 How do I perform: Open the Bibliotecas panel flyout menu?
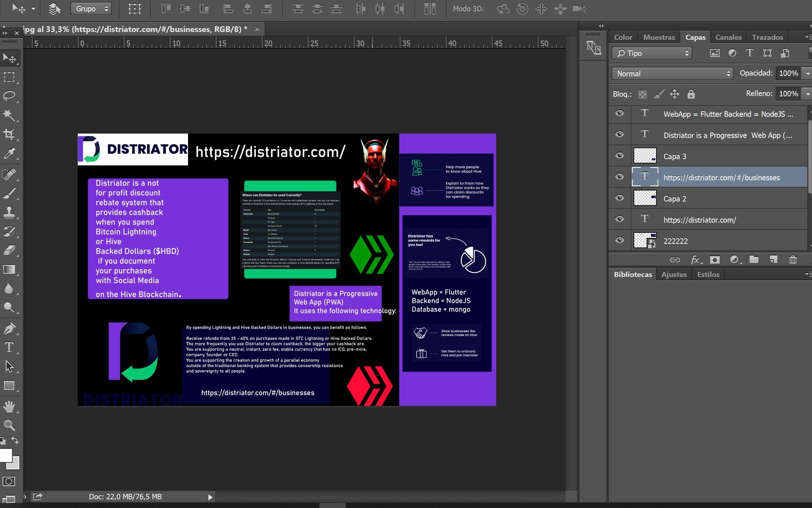click(808, 274)
